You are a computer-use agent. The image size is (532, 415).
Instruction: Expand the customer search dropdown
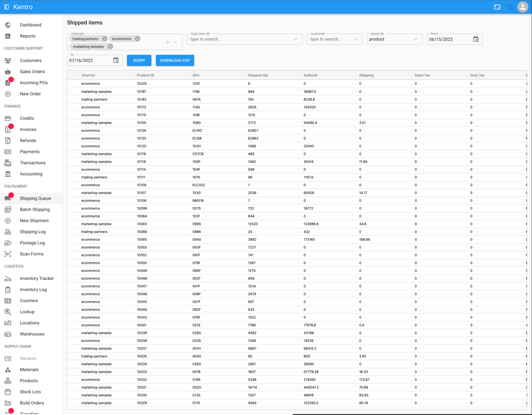(355, 39)
